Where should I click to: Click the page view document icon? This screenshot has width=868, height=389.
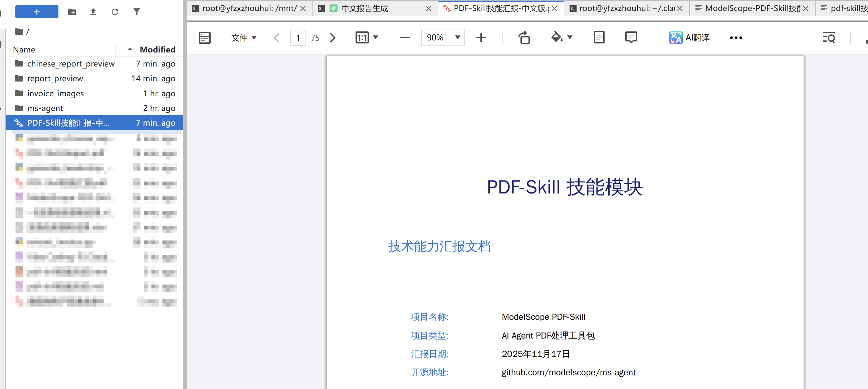(x=599, y=37)
